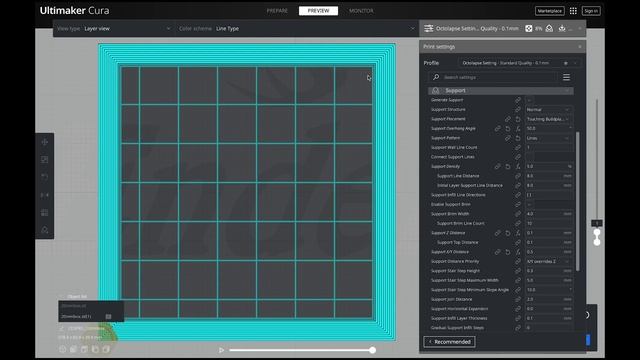Open the Marketplace
Image resolution: width=640 pixels, height=360 pixels.
(549, 11)
